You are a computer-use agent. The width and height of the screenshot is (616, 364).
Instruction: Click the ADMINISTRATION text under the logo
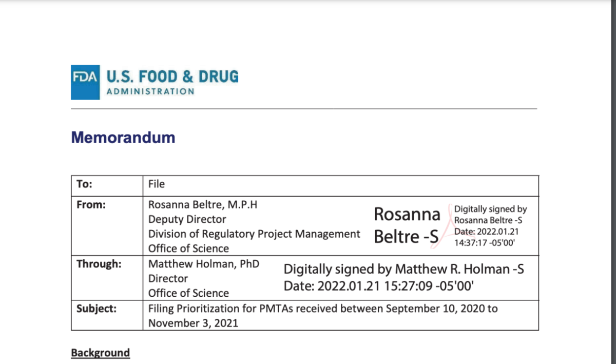click(x=150, y=91)
